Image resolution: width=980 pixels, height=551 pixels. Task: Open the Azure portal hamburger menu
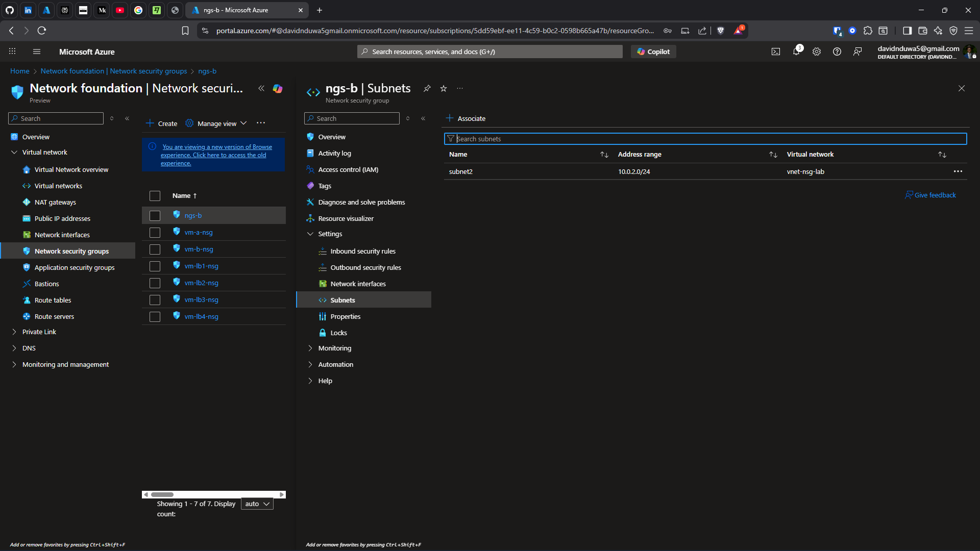click(x=36, y=52)
